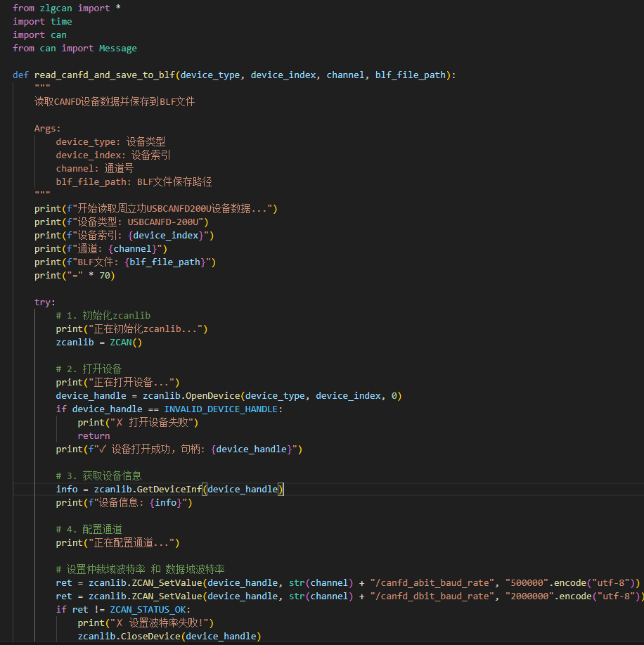
Task: Click print line 'X 设置波特率失败!'
Action: tap(146, 622)
